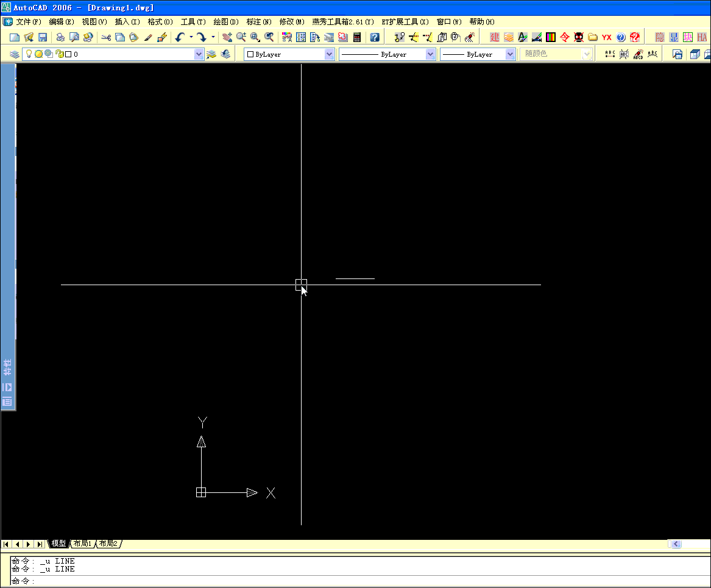Activate the Pan realtime hand icon
Screen dimensions: 711x588
pyautogui.click(x=227, y=37)
